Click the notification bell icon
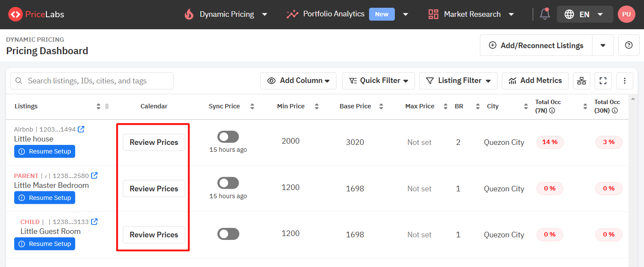The image size is (644, 267). [545, 14]
